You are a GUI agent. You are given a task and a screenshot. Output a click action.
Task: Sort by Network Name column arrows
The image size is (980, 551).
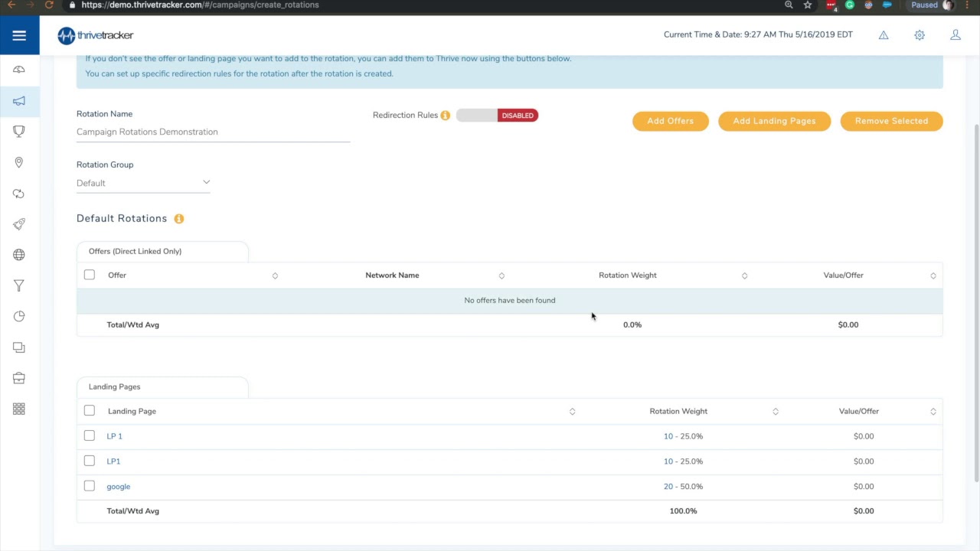(501, 275)
